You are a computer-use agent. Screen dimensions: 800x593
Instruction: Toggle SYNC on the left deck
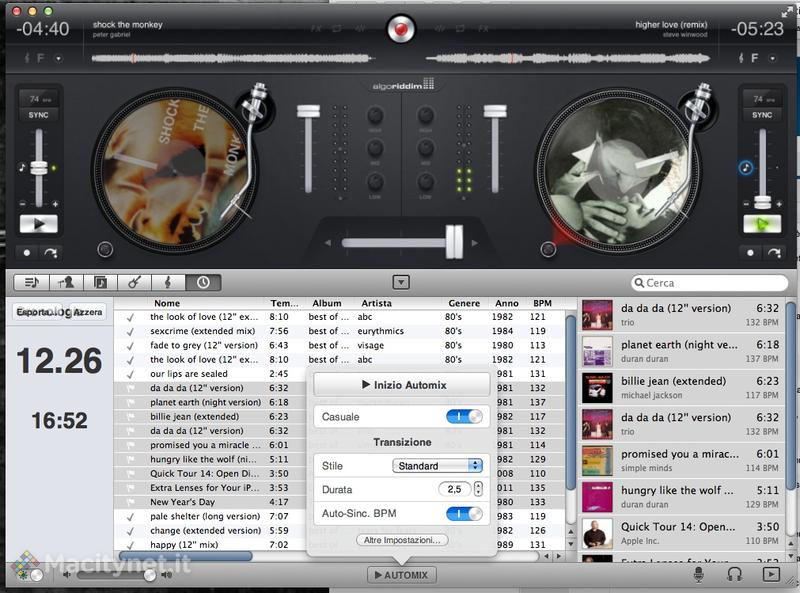[x=39, y=115]
